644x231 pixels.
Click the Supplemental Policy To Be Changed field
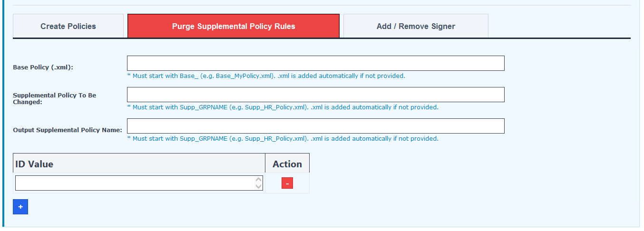pyautogui.click(x=315, y=95)
